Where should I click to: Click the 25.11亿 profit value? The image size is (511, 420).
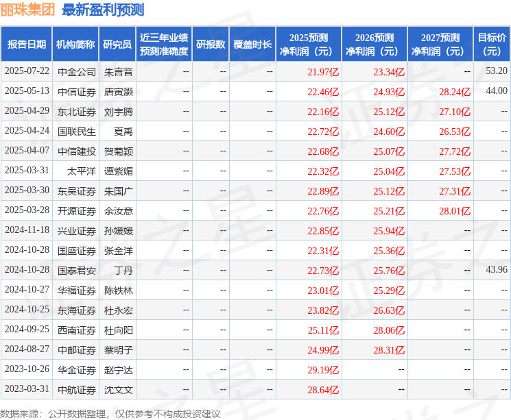click(x=323, y=330)
